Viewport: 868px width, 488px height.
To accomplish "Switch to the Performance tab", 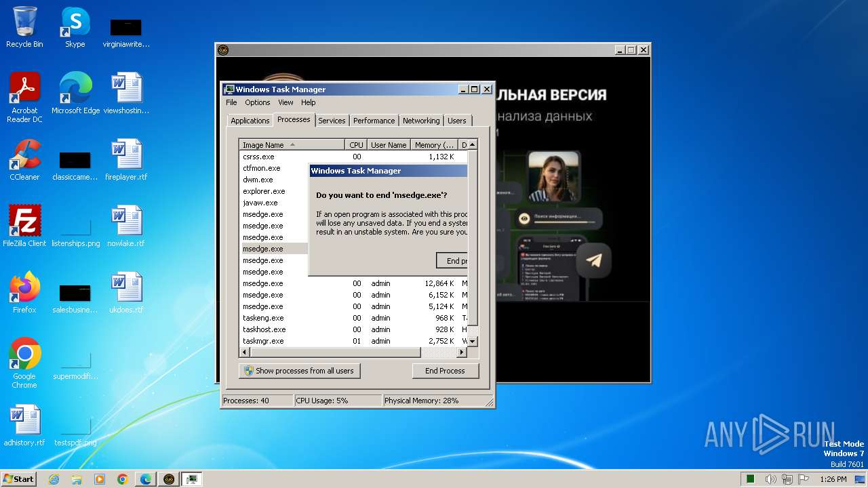I will point(374,121).
